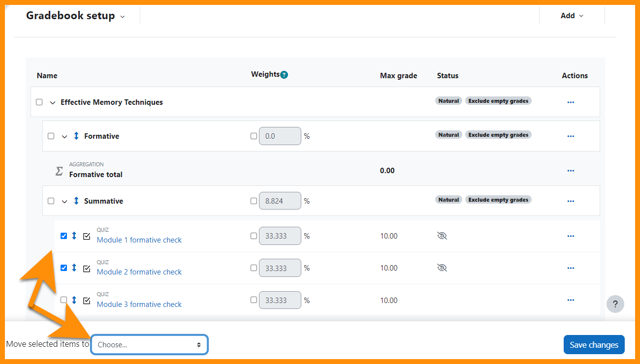Viewport: 640px width, 364px height.
Task: Open the Module 2 formative check quiz link
Action: click(x=139, y=272)
